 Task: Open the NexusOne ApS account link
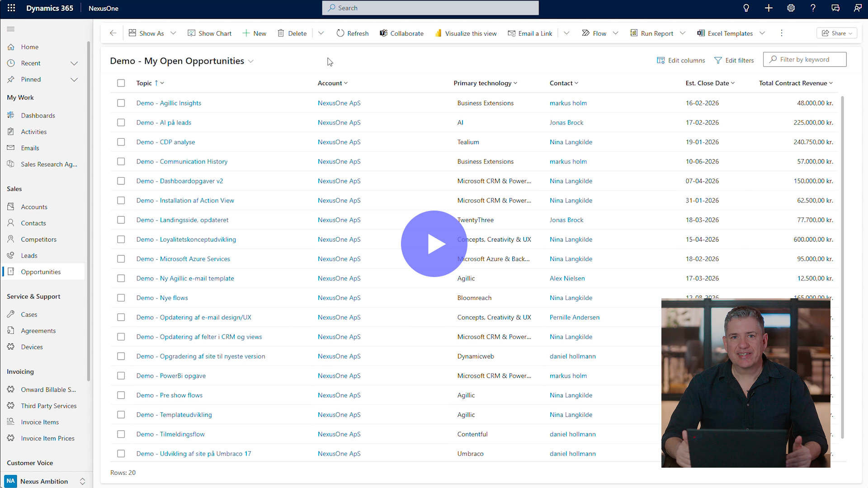[x=339, y=103]
